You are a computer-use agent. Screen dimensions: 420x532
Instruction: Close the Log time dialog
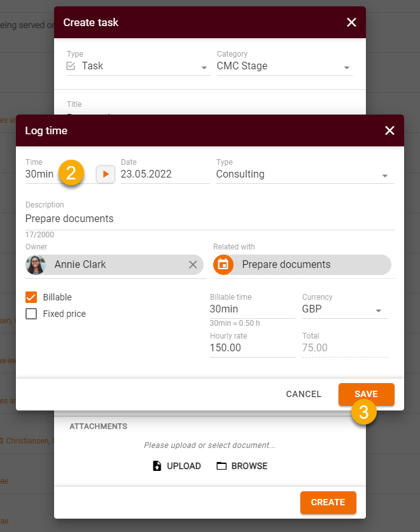coord(389,130)
